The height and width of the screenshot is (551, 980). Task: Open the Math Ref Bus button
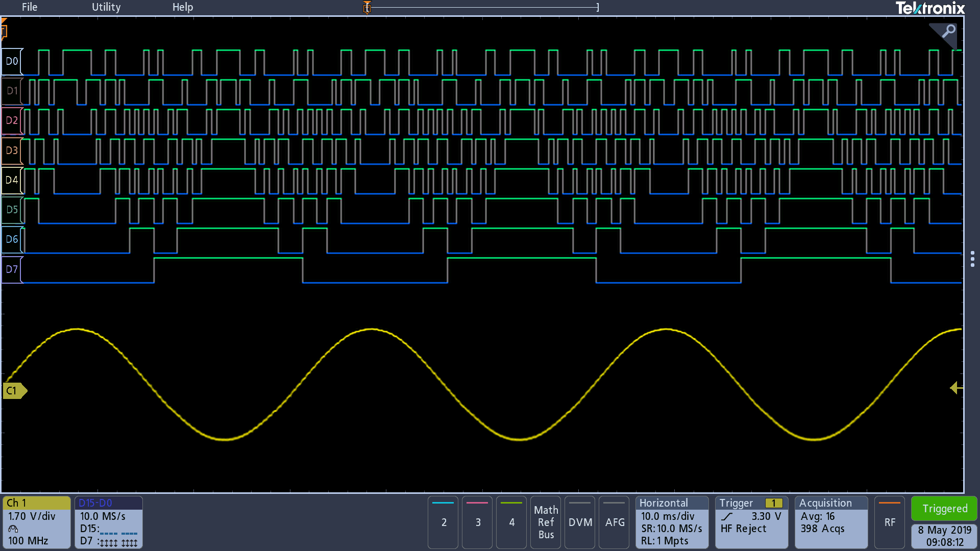546,522
